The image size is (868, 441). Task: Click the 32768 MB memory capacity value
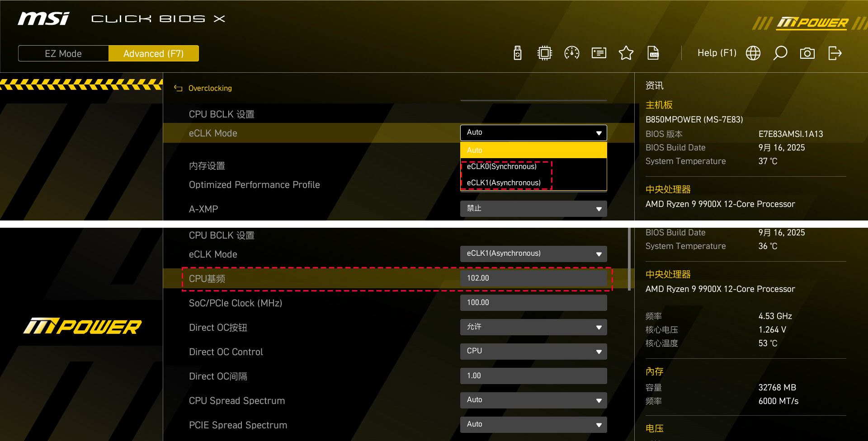(x=777, y=388)
